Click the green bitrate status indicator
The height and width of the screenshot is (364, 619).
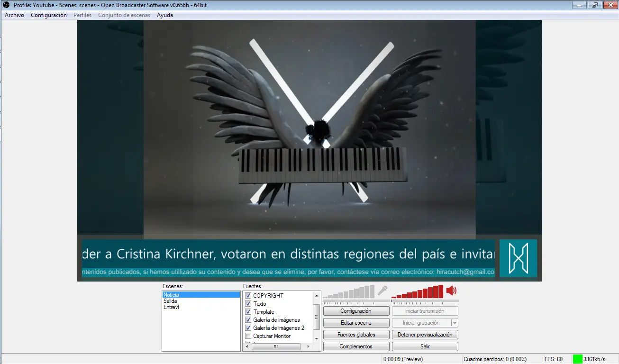(x=577, y=359)
